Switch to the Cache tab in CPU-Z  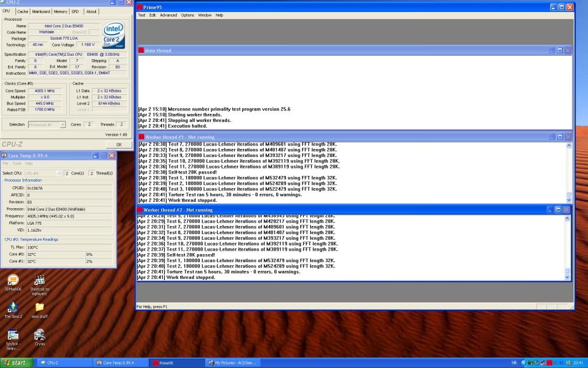click(22, 11)
